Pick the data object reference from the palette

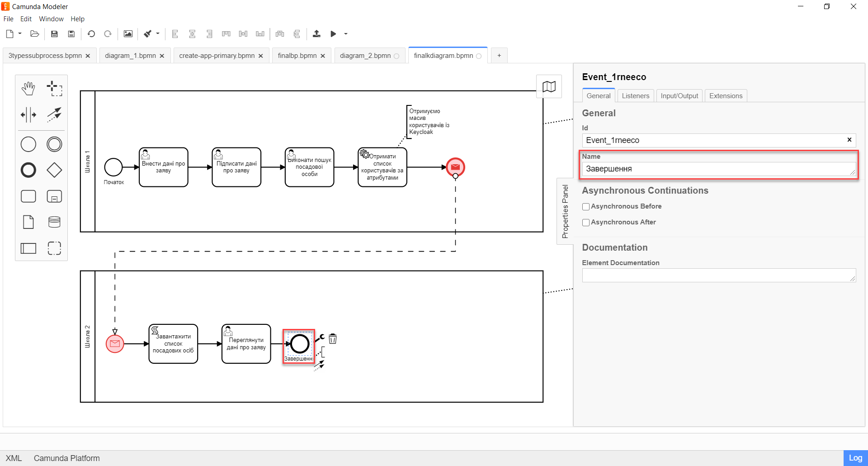pos(28,222)
